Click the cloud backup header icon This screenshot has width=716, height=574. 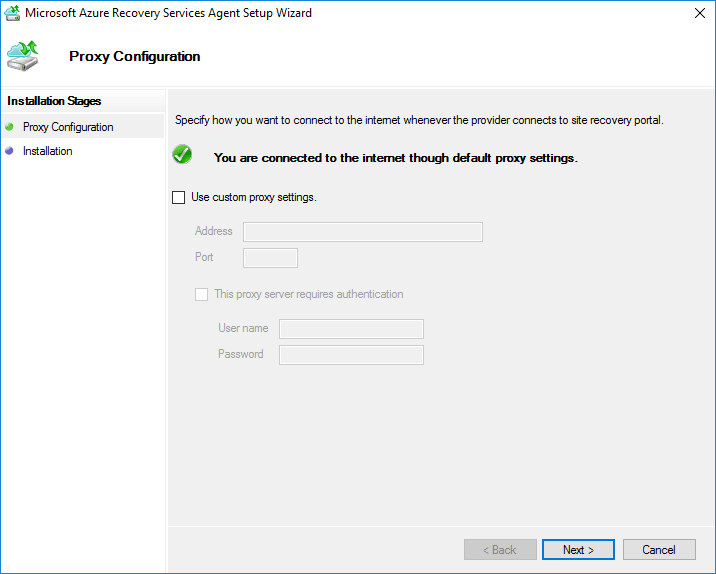point(23,56)
